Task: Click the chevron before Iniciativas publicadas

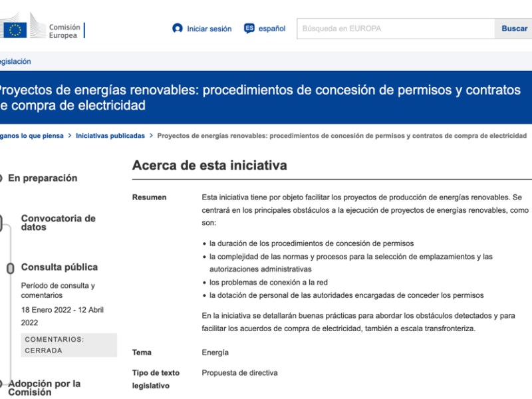Action: 70,136
